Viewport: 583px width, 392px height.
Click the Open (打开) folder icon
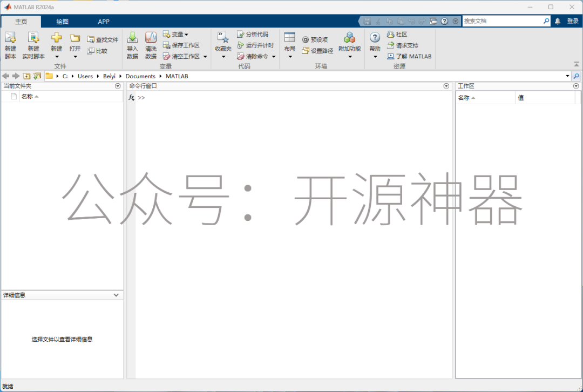74,38
